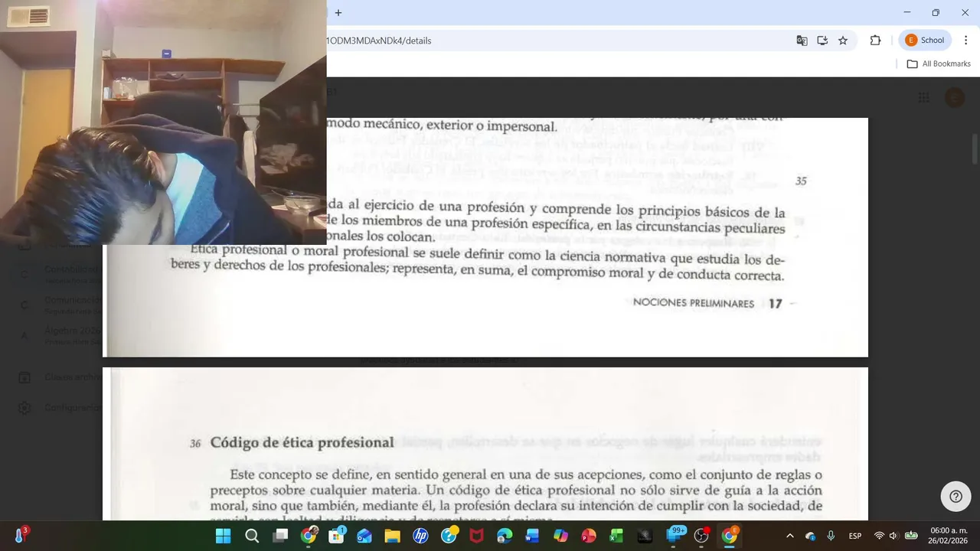Click the small blue minimize button on webcam overlay
The width and height of the screenshot is (980, 551).
[x=166, y=54]
